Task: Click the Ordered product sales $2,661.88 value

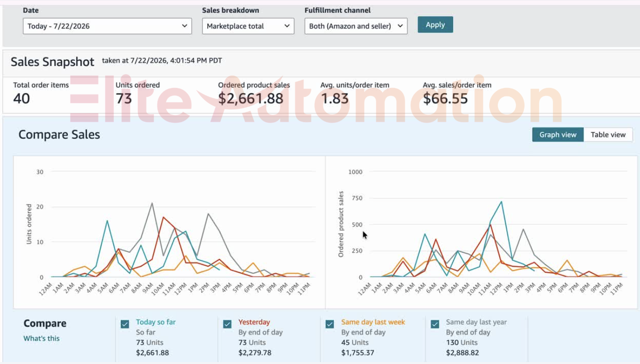Action: pos(251,98)
